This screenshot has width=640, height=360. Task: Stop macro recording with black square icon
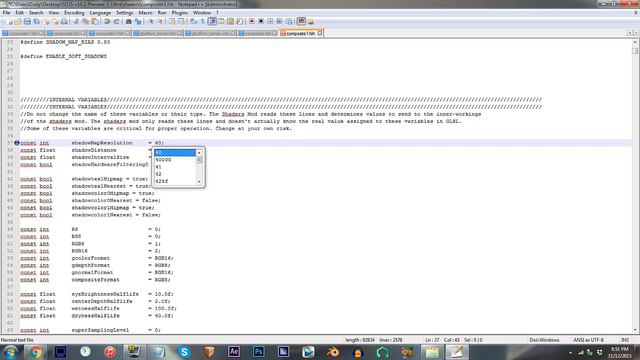pyautogui.click(x=261, y=21)
